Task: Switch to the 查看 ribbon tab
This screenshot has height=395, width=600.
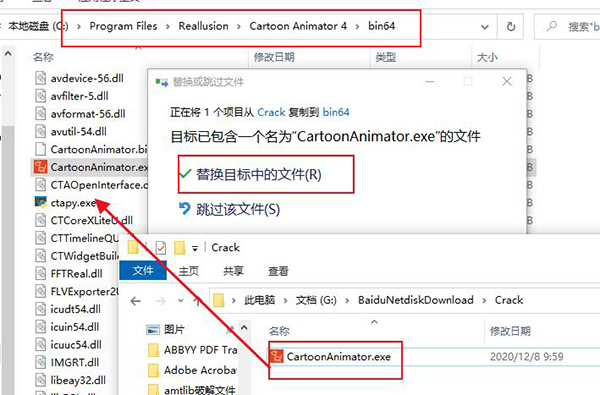Action: pos(278,271)
